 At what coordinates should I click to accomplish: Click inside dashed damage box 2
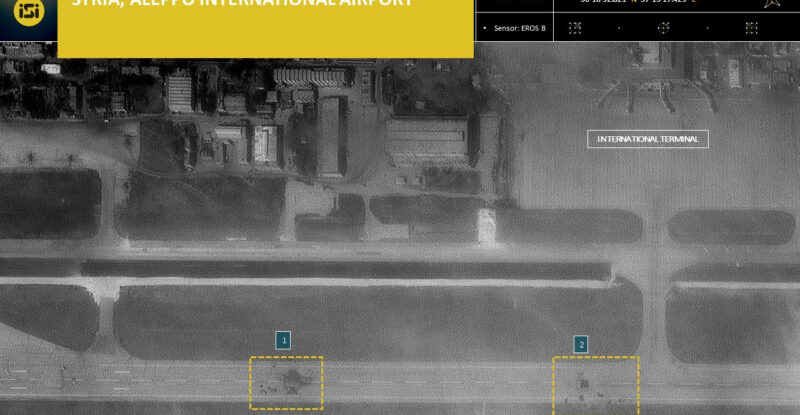coord(596,384)
